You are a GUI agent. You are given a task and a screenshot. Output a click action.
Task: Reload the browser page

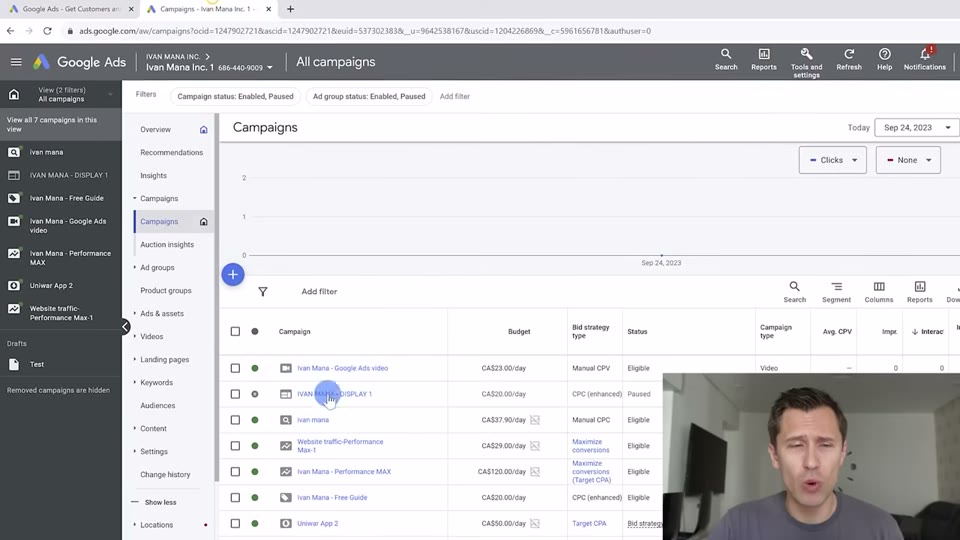point(47,31)
